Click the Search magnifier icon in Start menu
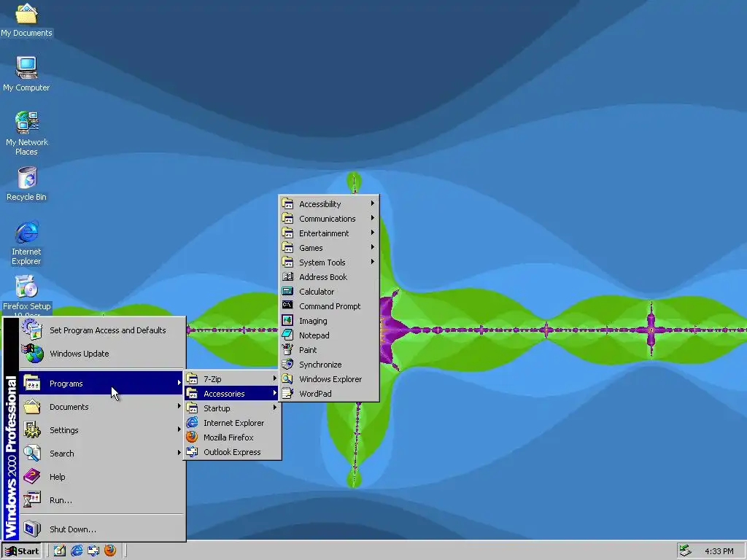Viewport: 747px width, 560px height. (32, 454)
